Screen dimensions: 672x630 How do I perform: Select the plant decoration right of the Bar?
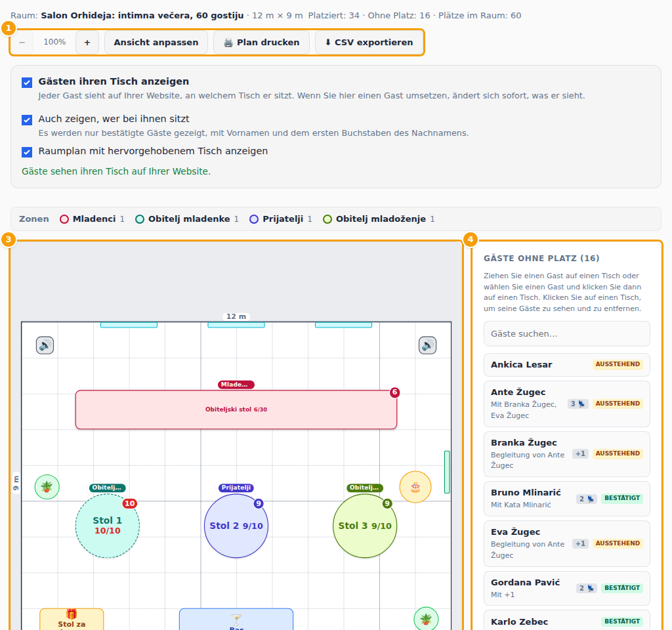click(426, 619)
